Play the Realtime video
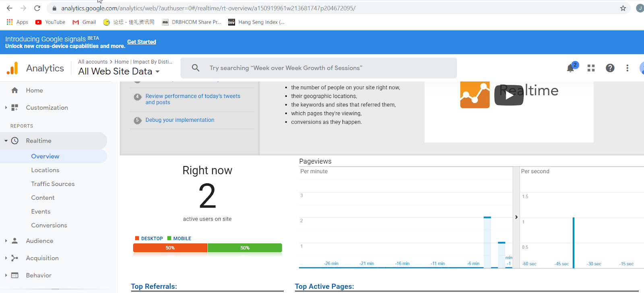The height and width of the screenshot is (293, 644). point(509,95)
